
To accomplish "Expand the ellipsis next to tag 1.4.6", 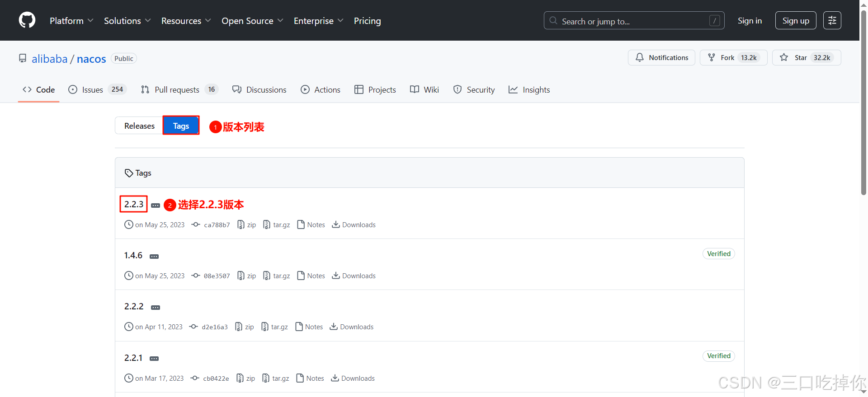I will (154, 257).
